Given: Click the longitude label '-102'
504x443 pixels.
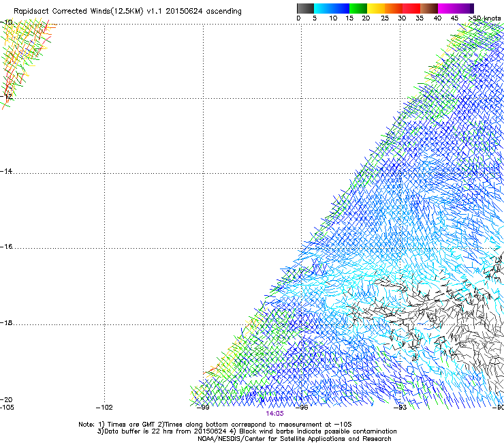Looking at the screenshot, I should point(104,408).
